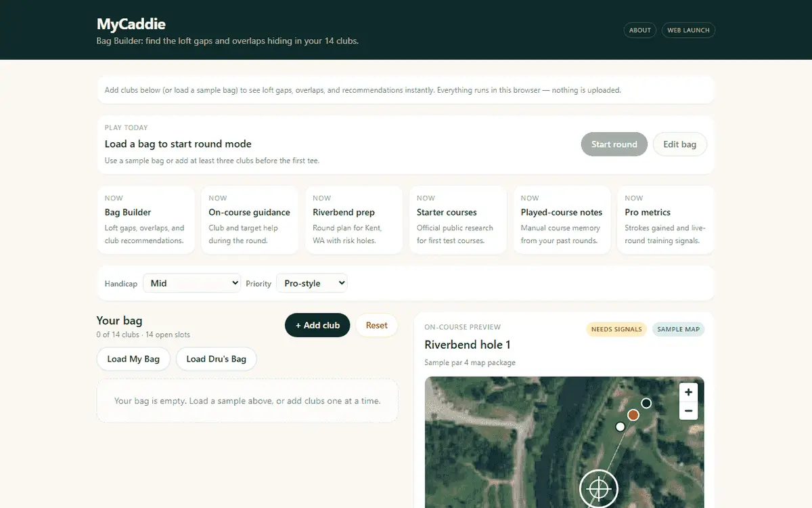The width and height of the screenshot is (812, 508).
Task: Load Dru's Bag sample
Action: [x=217, y=359]
